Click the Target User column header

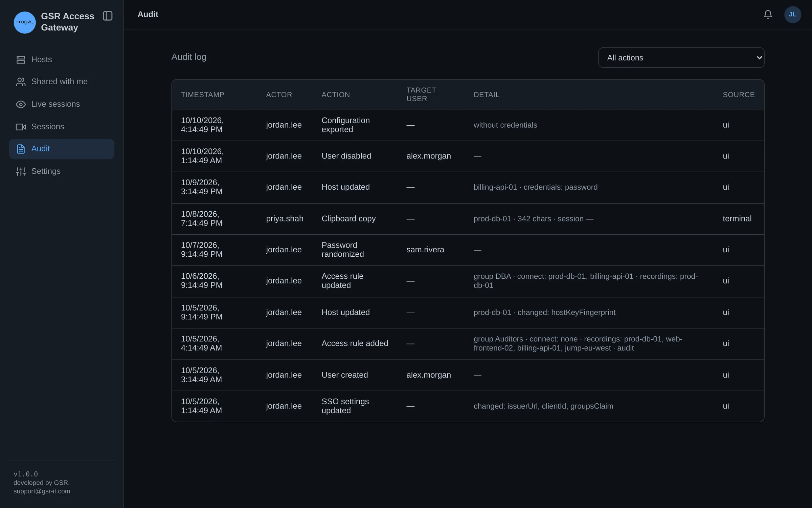tap(421, 94)
